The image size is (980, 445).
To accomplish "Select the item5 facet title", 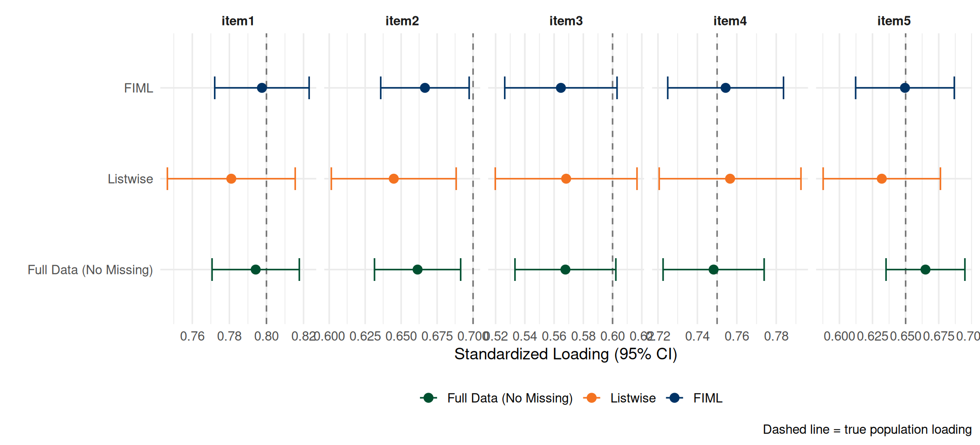I will tap(894, 21).
